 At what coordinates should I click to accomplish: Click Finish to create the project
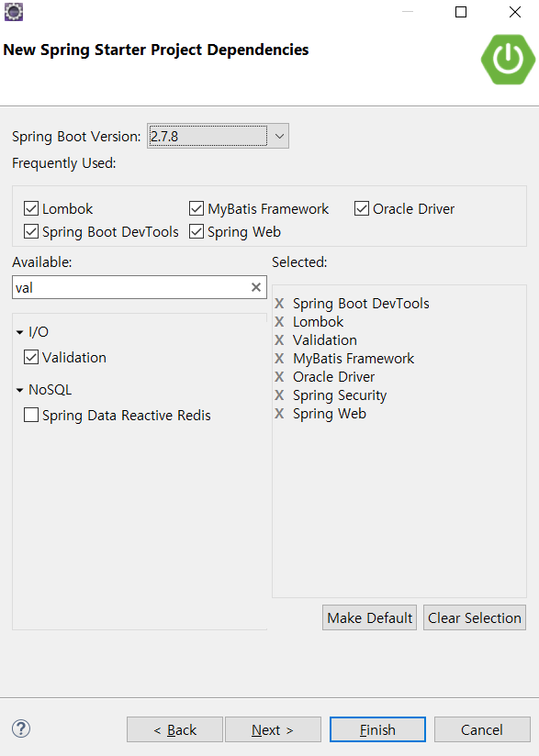tap(377, 729)
